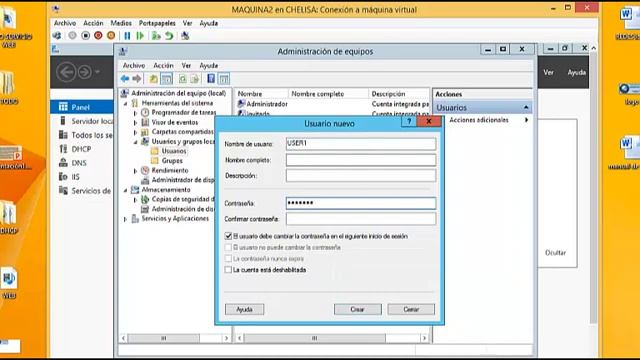Screen dimensions: 640x360
Task: Select Panel in Server Manager sidebar
Action: (x=82, y=107)
